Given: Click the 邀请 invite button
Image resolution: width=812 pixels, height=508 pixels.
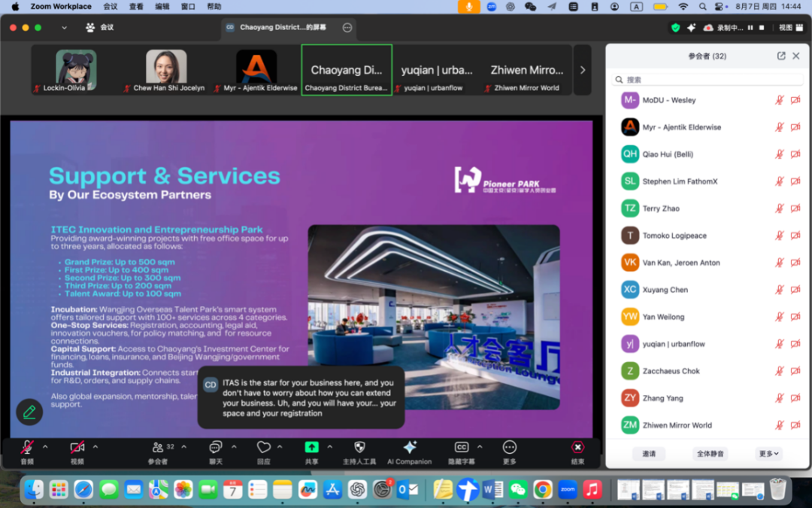Looking at the screenshot, I should 649,454.
